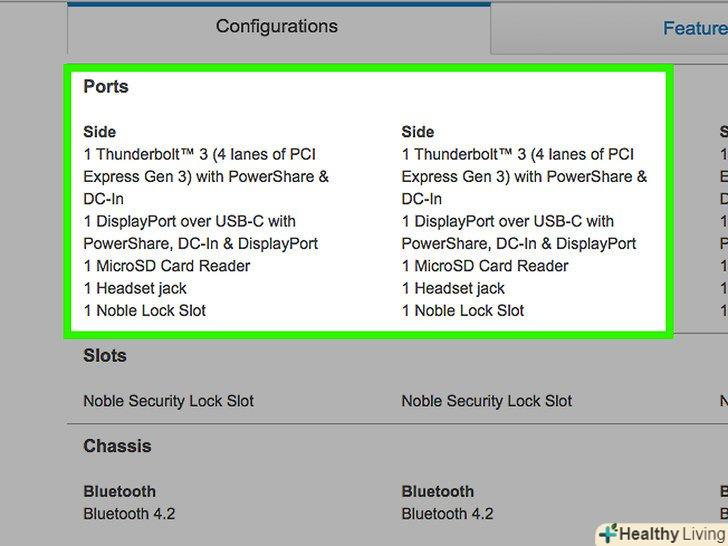Click the Healthy Living watermark text
The width and height of the screenshot is (728, 546).
pyautogui.click(x=670, y=534)
